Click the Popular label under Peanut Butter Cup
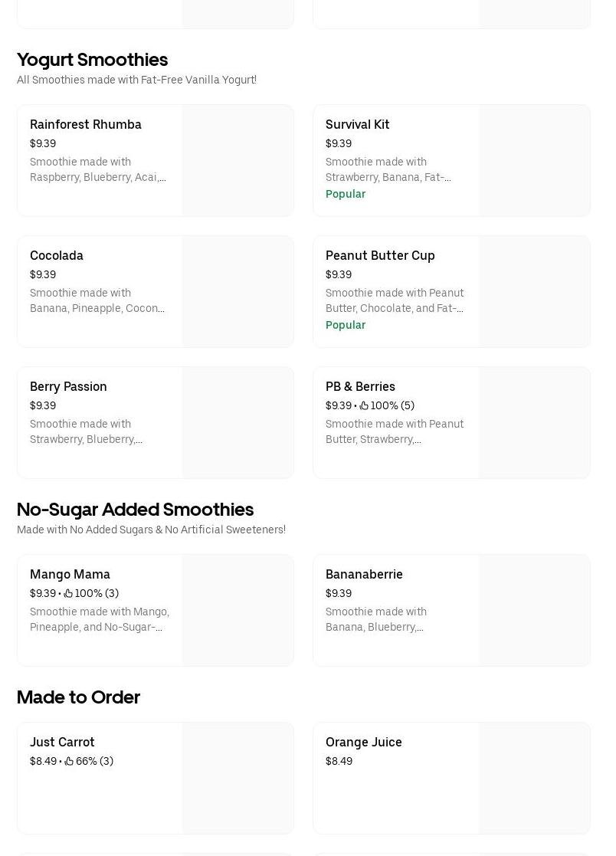Screen dimensions: 616x856 pyautogui.click(x=346, y=325)
